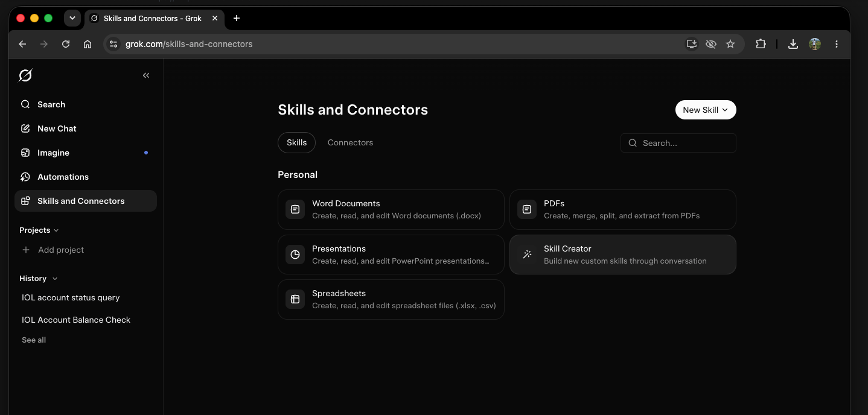Image resolution: width=868 pixels, height=415 pixels.
Task: Switch to the Skills tab
Action: [296, 142]
